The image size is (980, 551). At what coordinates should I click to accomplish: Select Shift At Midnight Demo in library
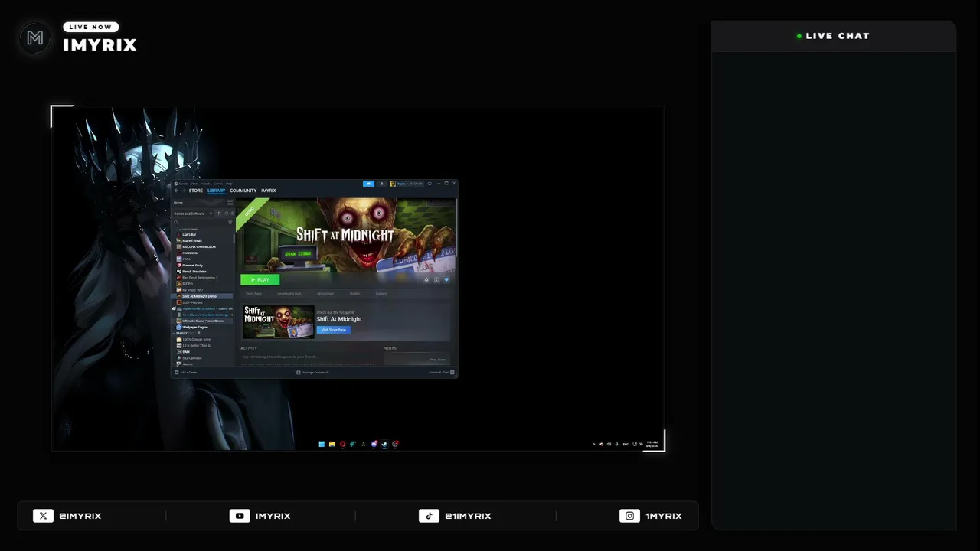tap(203, 296)
